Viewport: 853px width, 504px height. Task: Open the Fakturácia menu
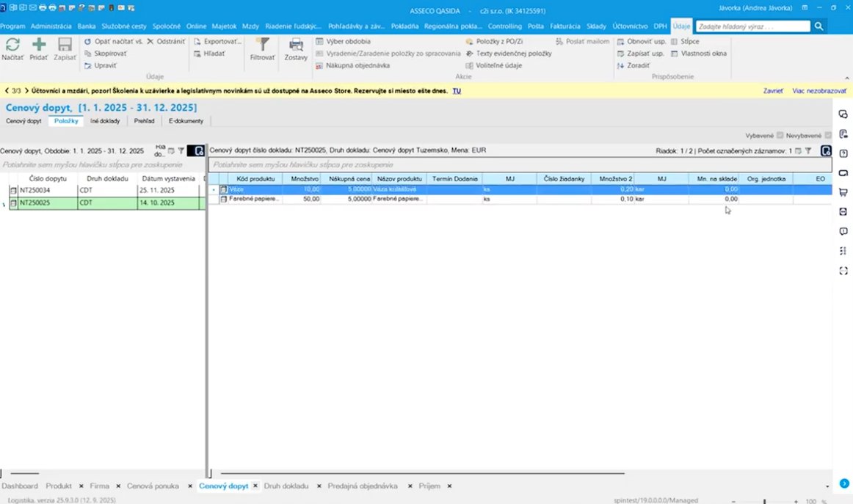point(565,26)
